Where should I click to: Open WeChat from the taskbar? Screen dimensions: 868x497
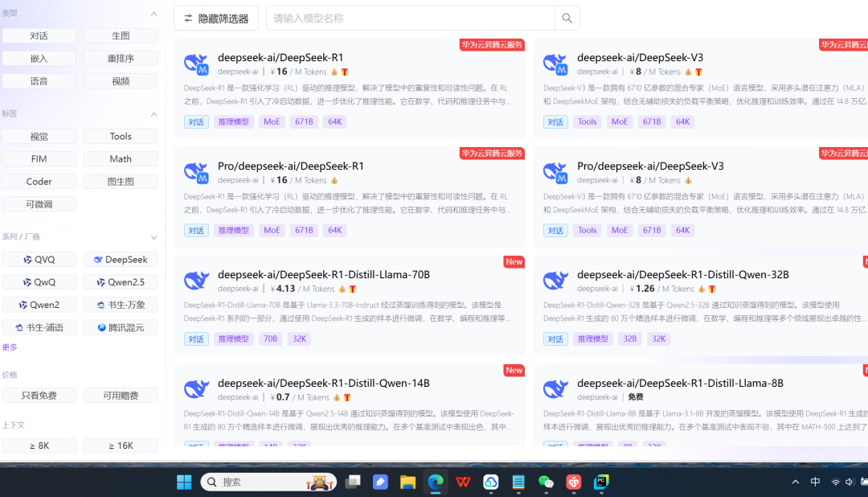tap(546, 482)
